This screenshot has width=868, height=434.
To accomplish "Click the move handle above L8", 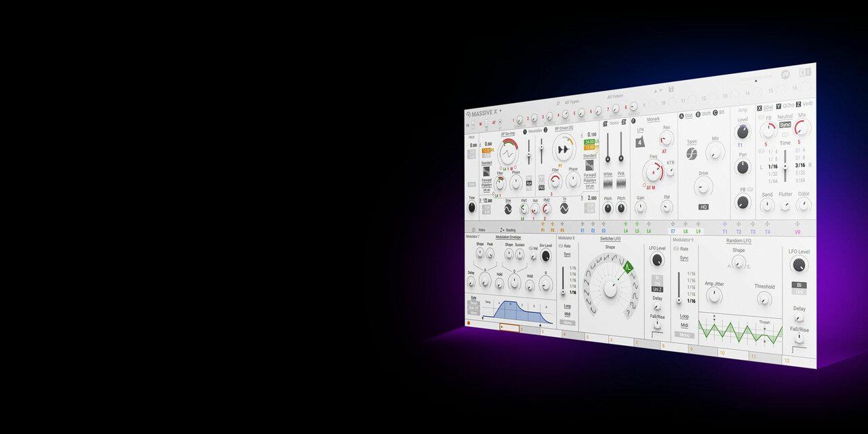I will coord(686,224).
